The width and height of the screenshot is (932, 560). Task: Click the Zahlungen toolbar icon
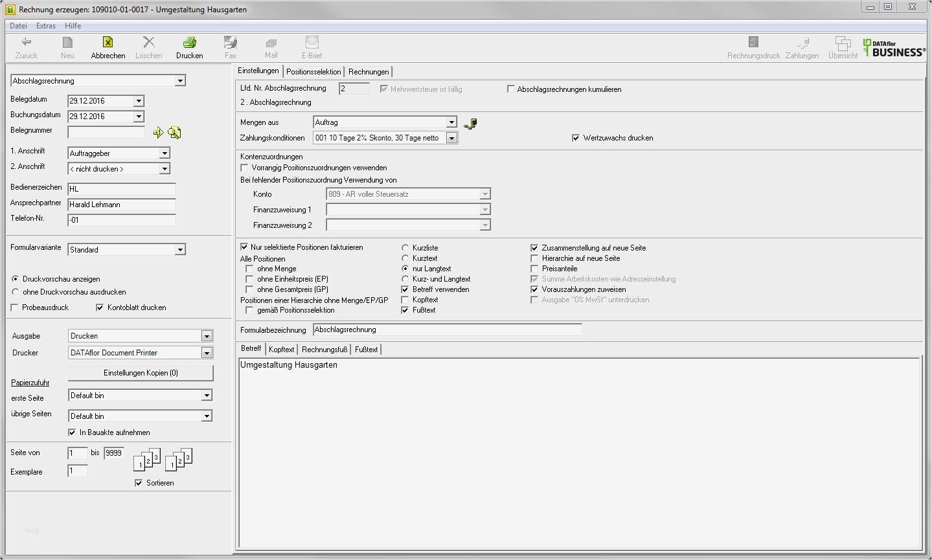click(802, 43)
